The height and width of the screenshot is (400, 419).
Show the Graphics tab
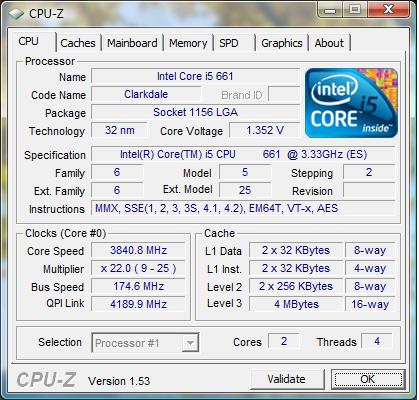282,43
